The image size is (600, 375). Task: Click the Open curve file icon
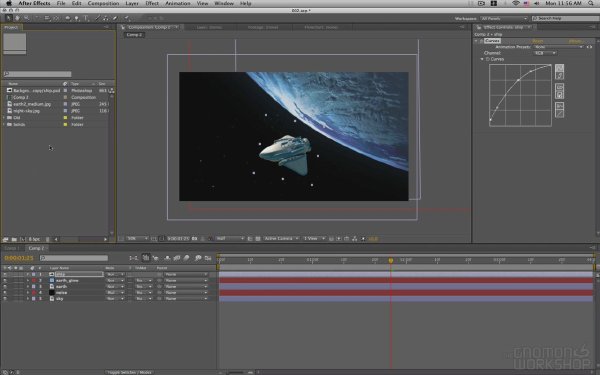point(559,87)
